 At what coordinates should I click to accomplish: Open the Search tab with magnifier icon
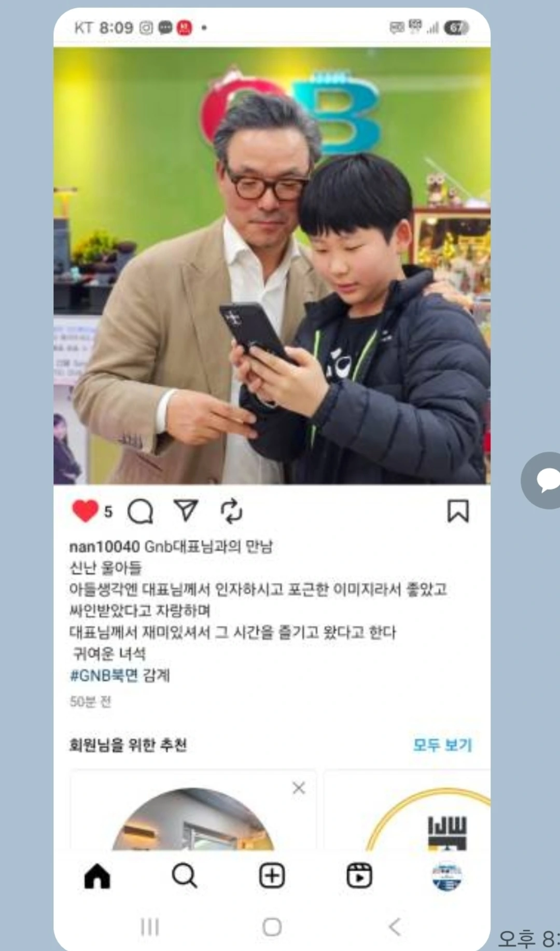click(x=184, y=876)
